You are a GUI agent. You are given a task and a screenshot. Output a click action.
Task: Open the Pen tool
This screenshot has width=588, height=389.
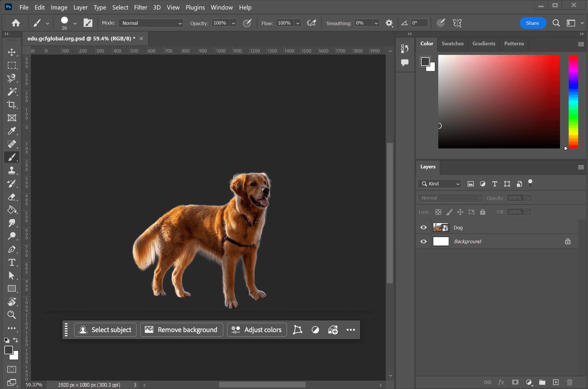(x=12, y=249)
